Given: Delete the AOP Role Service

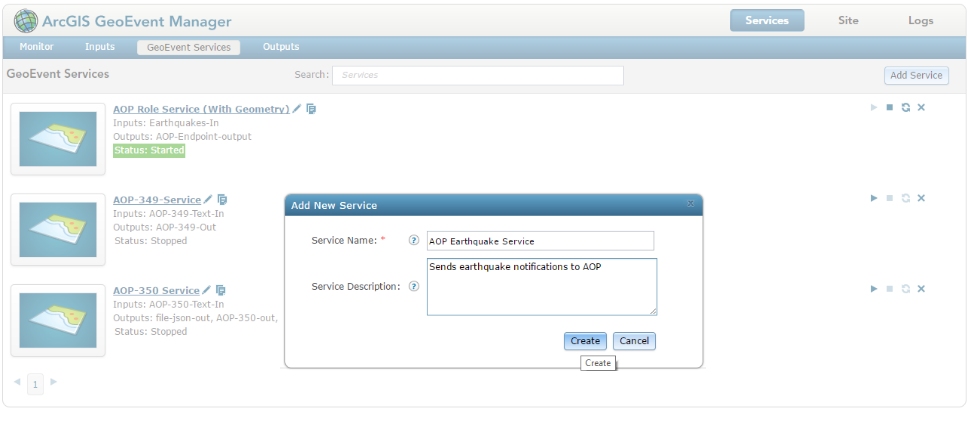Looking at the screenshot, I should [x=921, y=107].
